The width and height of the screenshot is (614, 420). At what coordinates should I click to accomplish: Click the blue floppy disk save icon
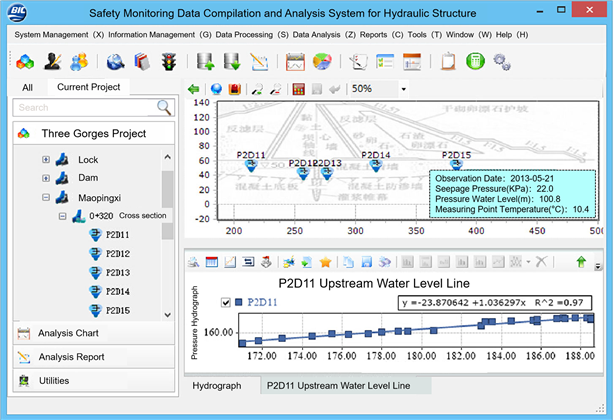coord(367,262)
